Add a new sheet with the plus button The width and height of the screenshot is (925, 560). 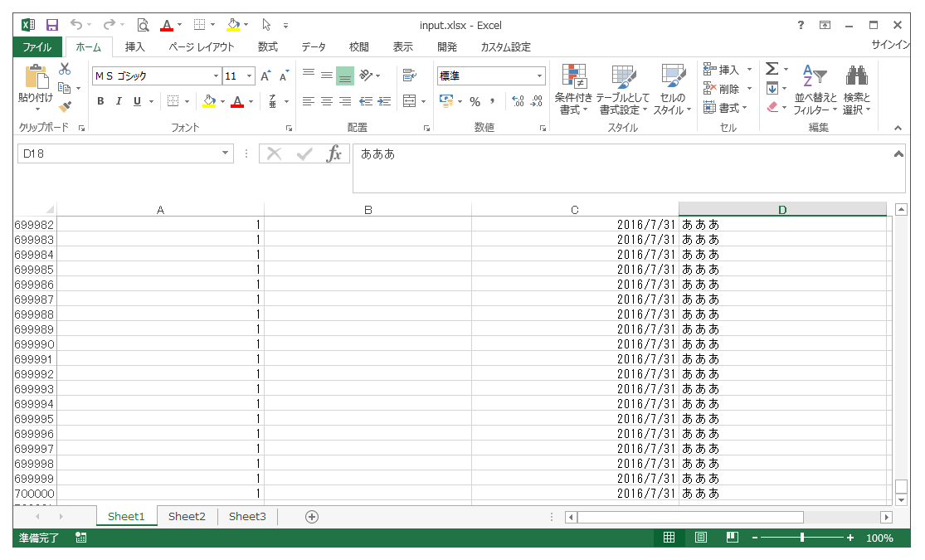point(312,516)
